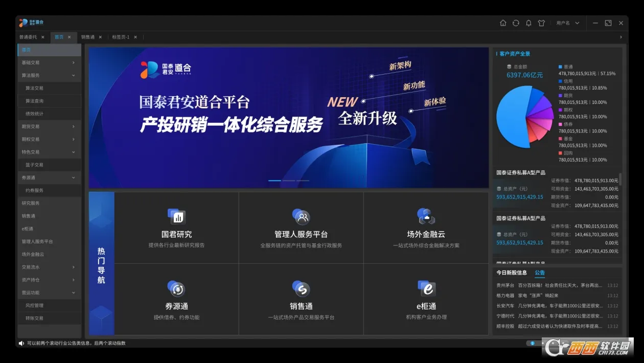Click the blue 普通 legend swatch
The image size is (644, 363).
click(560, 66)
